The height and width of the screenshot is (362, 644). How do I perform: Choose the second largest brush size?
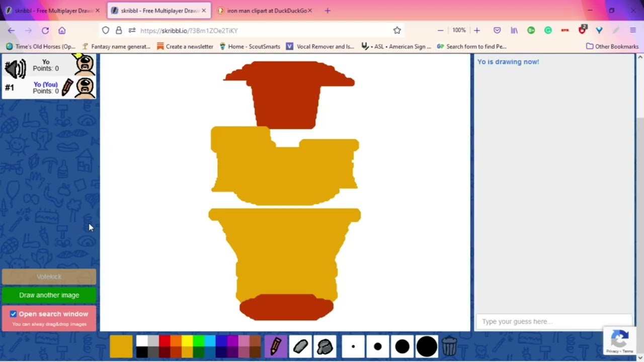pos(403,346)
